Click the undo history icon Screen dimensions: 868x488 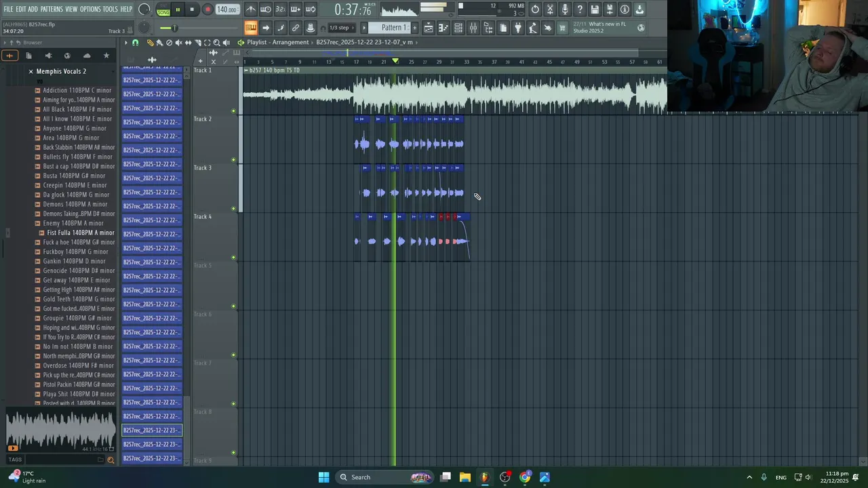(x=535, y=9)
